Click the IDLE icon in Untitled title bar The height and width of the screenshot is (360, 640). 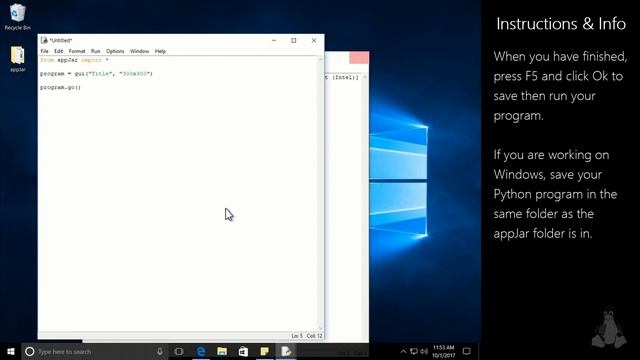(x=44, y=40)
